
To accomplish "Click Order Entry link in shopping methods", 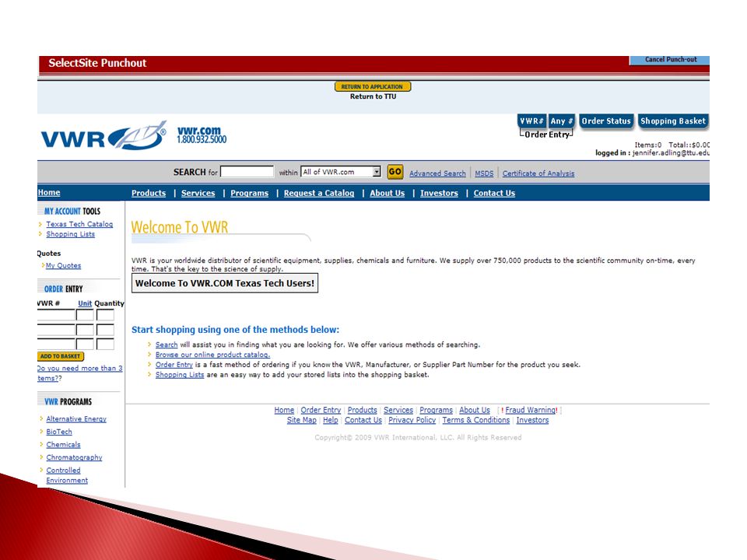I will point(174,365).
